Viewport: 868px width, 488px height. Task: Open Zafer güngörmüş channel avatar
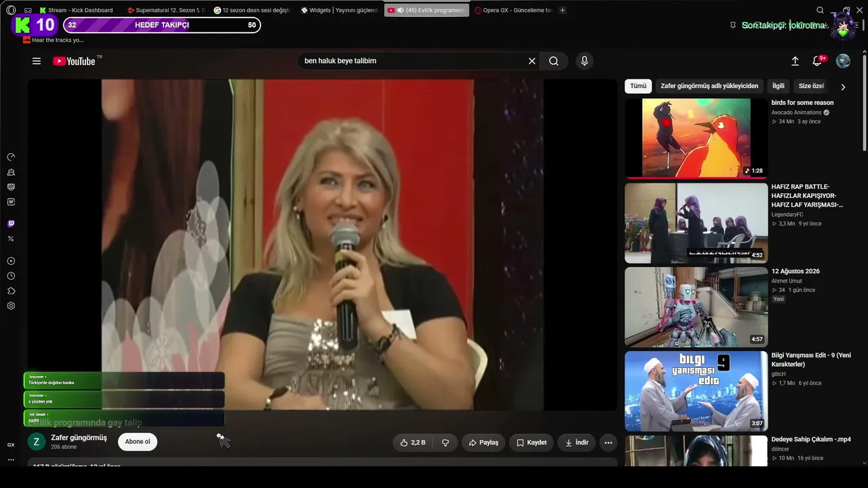[37, 442]
